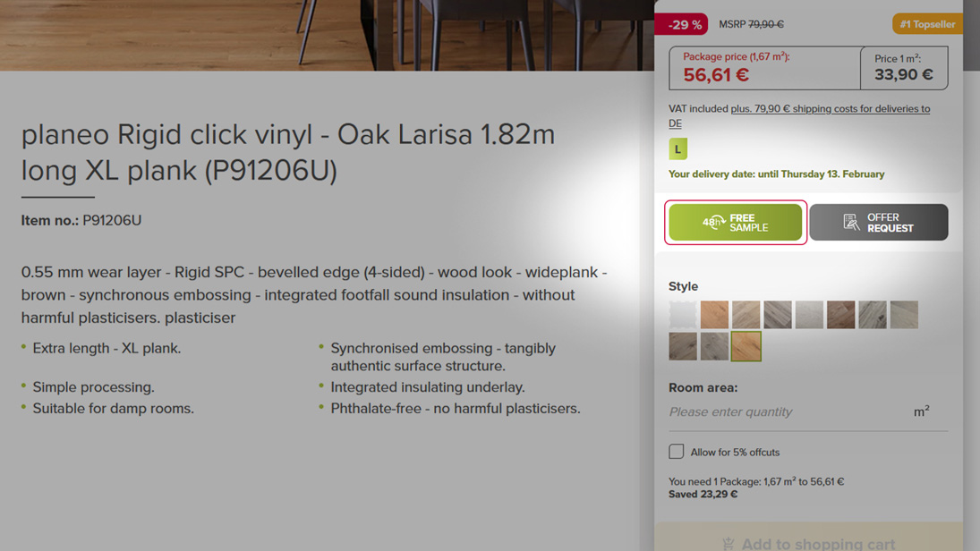Pick the third Style swatch in top row
The height and width of the screenshot is (551, 980).
(746, 315)
